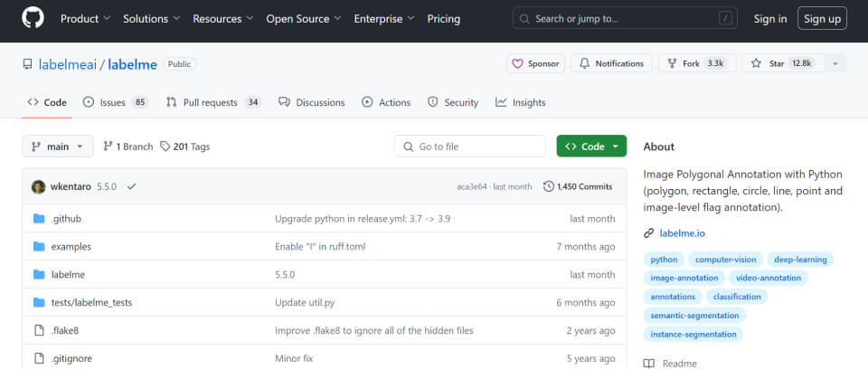The height and width of the screenshot is (369, 868).
Task: Open the tests/labelme_tests folder
Action: tap(92, 302)
